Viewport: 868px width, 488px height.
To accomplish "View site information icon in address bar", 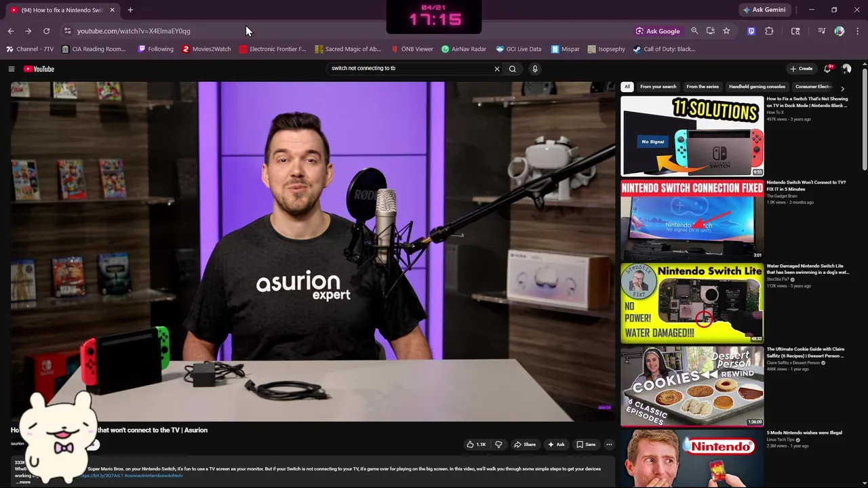I will 67,31.
